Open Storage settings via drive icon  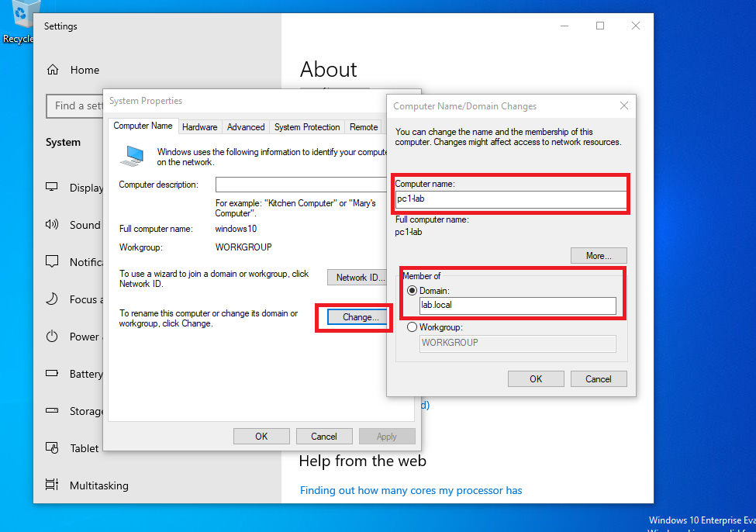pyautogui.click(x=53, y=411)
